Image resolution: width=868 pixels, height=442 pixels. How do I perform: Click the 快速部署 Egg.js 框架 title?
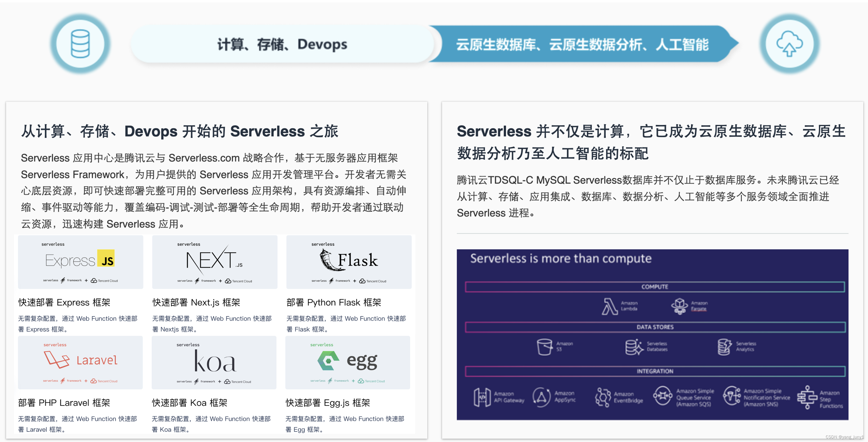pos(327,403)
